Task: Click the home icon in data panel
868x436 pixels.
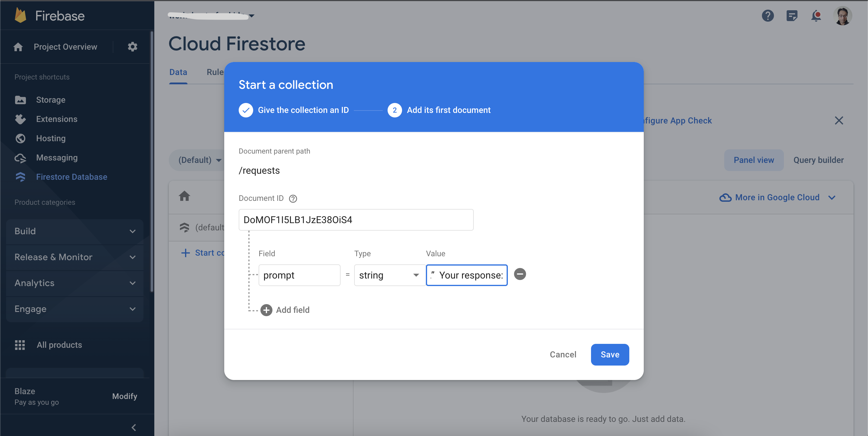Action: (184, 196)
